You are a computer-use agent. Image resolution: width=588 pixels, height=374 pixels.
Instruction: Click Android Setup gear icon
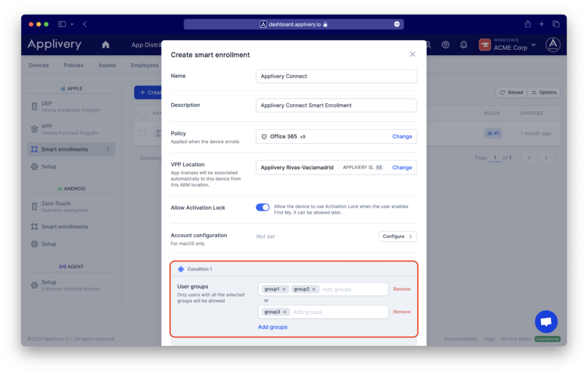pos(34,244)
